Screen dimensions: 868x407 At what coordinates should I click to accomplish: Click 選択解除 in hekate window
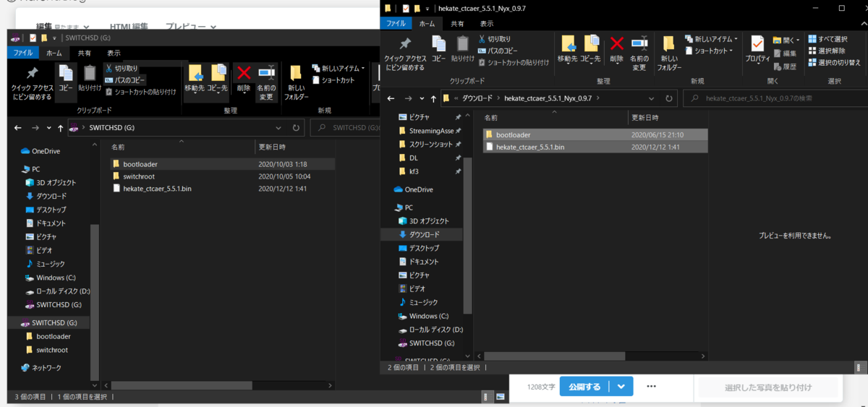coord(826,51)
